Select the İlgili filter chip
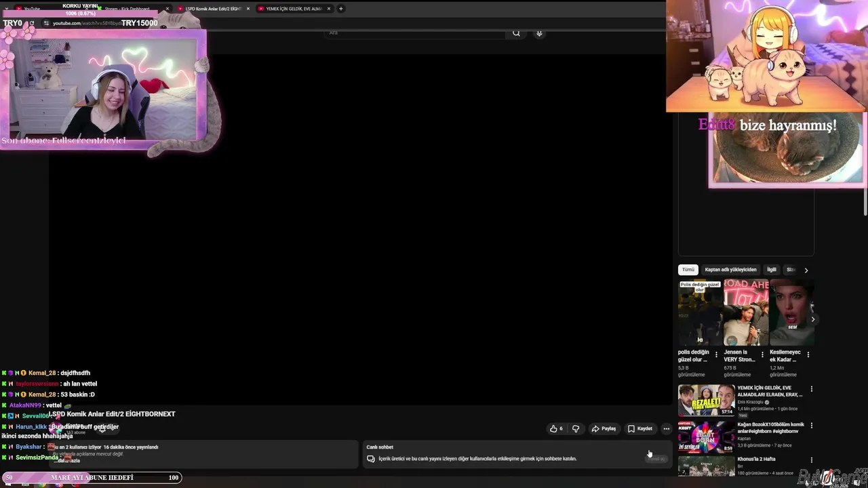The width and height of the screenshot is (868, 488). coord(772,270)
